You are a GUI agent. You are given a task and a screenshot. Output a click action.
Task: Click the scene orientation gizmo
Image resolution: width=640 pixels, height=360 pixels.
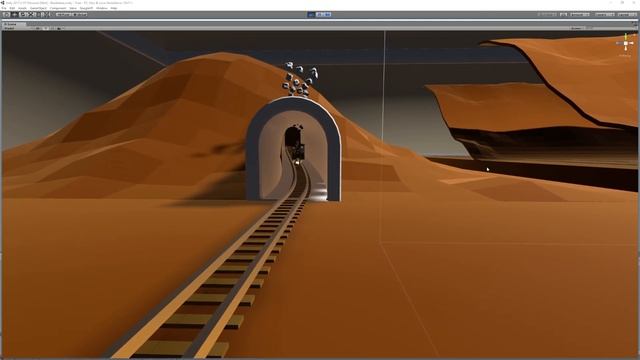625,43
